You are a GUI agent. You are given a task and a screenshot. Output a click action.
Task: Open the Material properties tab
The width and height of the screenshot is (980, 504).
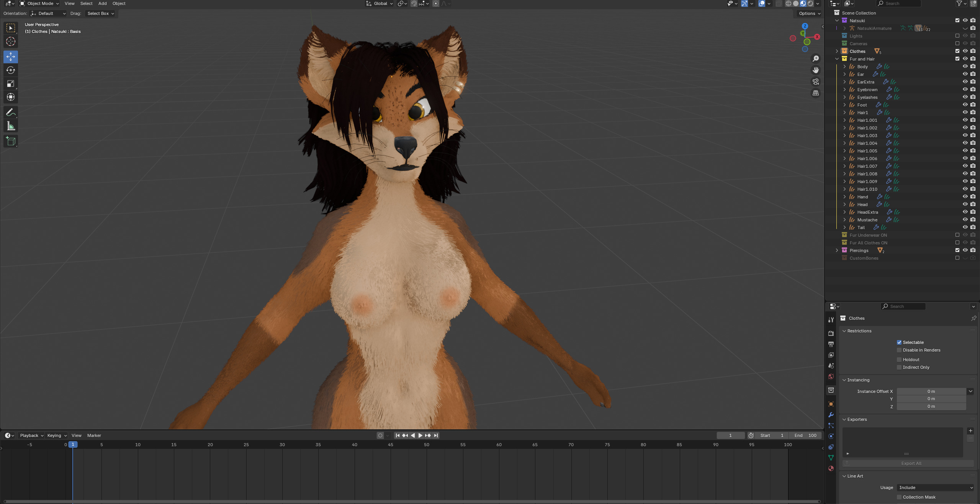(831, 468)
